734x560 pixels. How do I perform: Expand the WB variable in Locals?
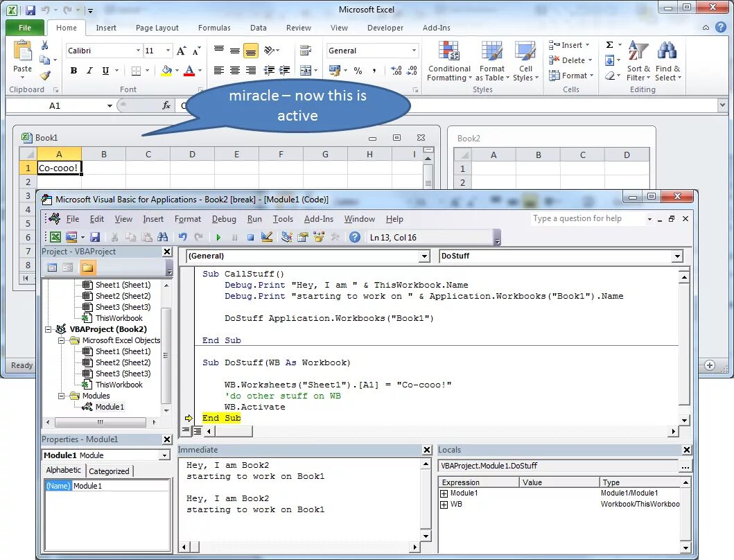(x=444, y=505)
